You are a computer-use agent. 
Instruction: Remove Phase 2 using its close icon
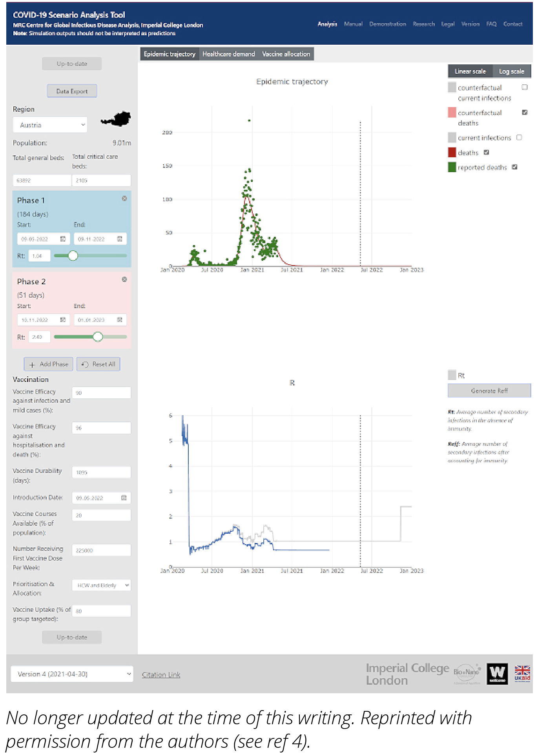(x=124, y=280)
